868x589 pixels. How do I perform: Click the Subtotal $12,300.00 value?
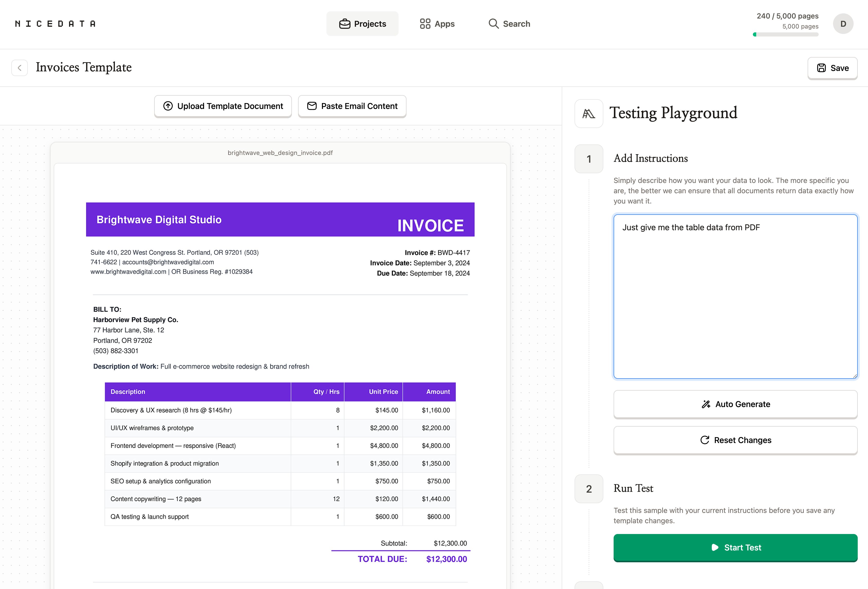coord(450,544)
